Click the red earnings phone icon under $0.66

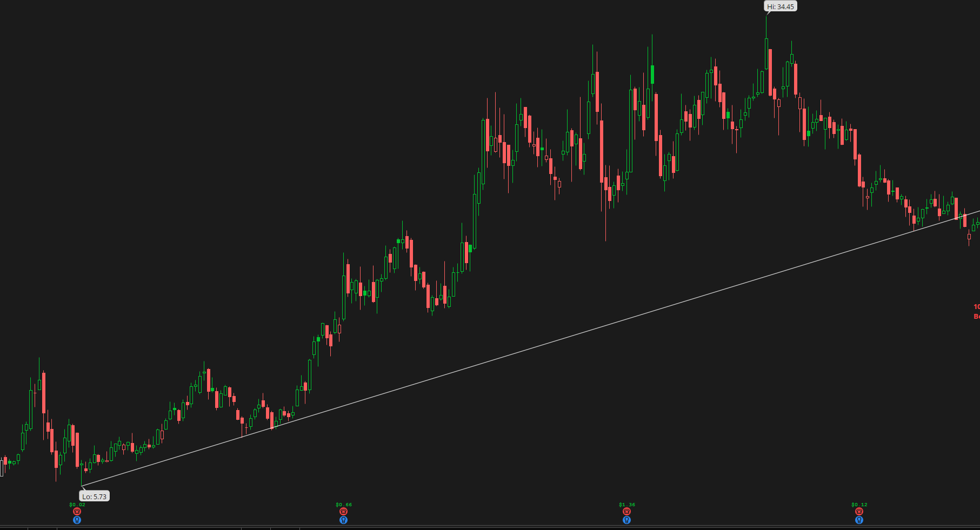343,511
